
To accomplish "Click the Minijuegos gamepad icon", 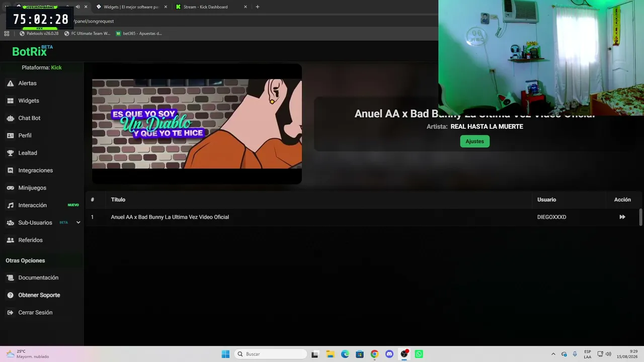I will (x=10, y=188).
